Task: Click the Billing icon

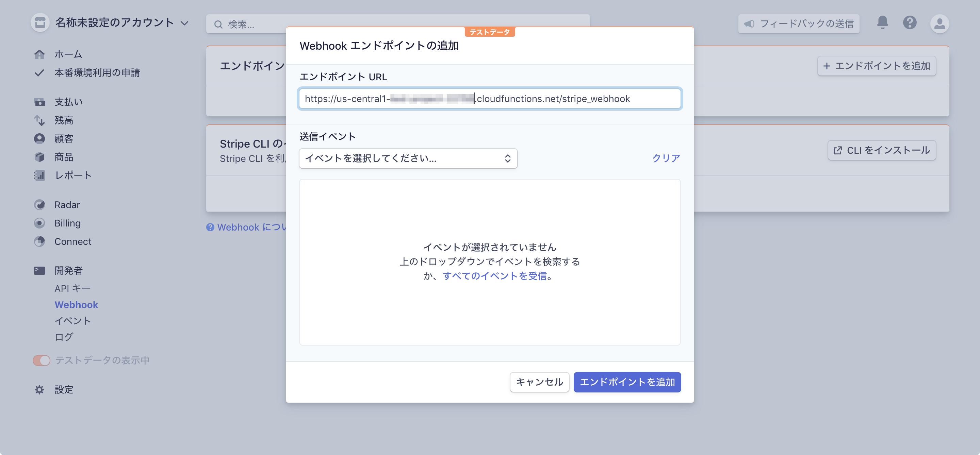Action: [x=39, y=223]
